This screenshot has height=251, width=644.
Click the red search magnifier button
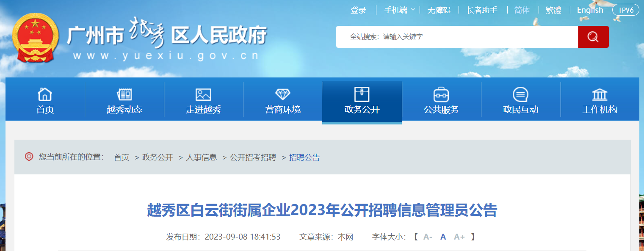coord(593,37)
